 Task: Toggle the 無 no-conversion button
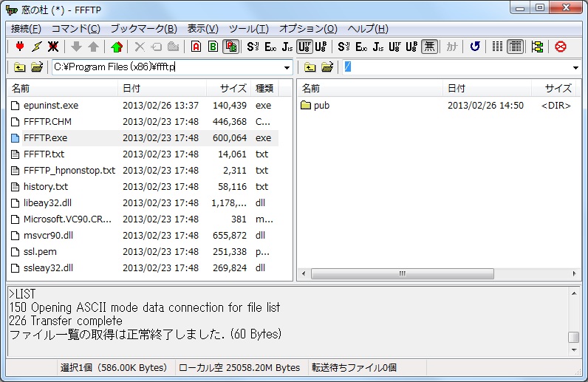[x=429, y=47]
